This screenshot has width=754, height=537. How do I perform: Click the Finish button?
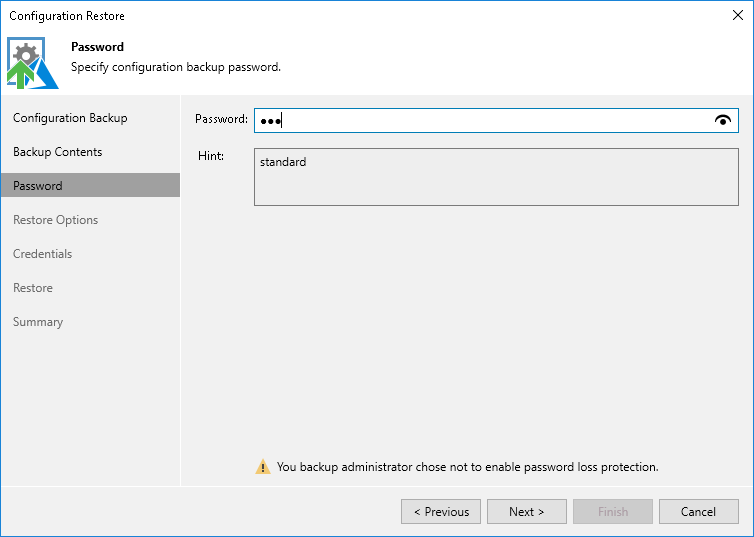[613, 512]
